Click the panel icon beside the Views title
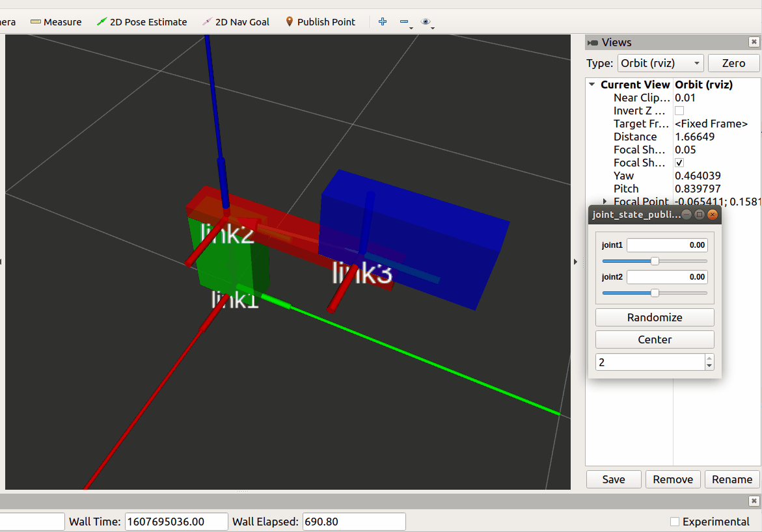Image resolution: width=762 pixels, height=532 pixels. pos(593,42)
